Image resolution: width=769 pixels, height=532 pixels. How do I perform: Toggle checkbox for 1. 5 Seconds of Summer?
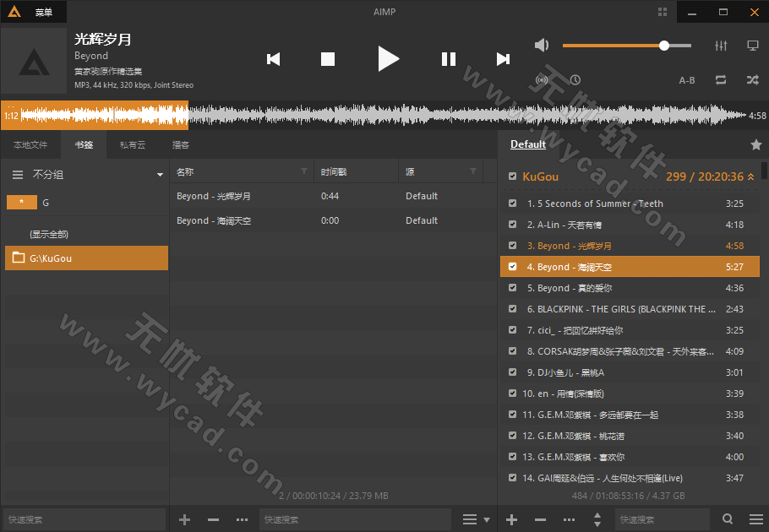point(512,204)
